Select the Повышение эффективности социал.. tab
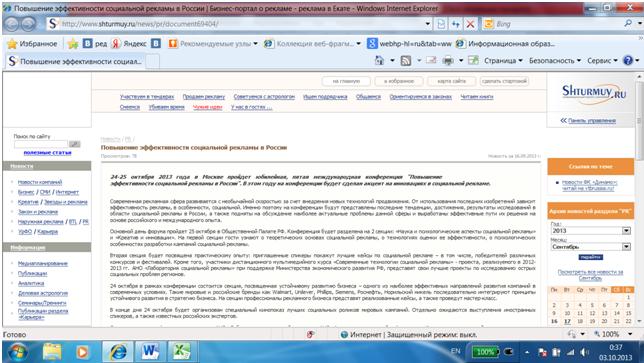The width and height of the screenshot is (644, 363). (x=75, y=61)
